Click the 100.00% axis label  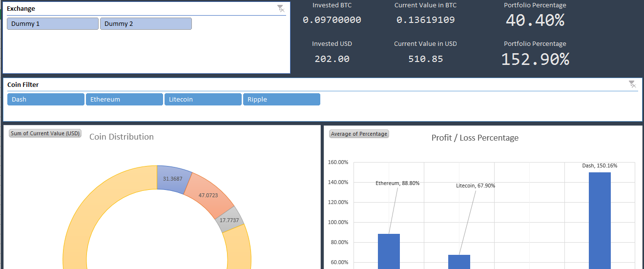337,222
